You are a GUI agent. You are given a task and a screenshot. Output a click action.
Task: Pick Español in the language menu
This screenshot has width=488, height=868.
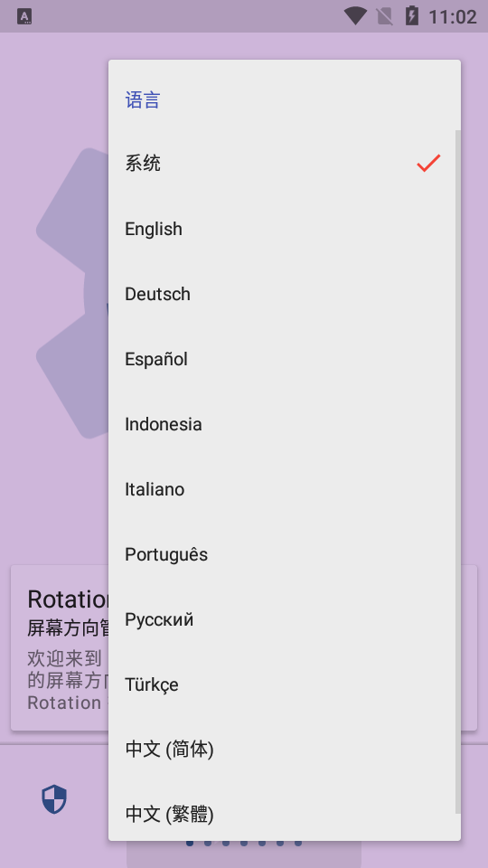(285, 359)
